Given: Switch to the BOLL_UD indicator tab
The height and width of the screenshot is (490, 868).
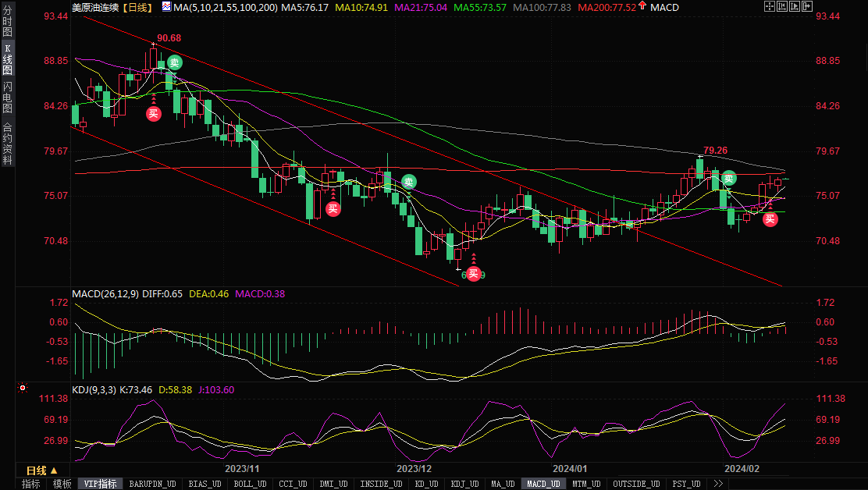Looking at the screenshot, I should (x=248, y=484).
